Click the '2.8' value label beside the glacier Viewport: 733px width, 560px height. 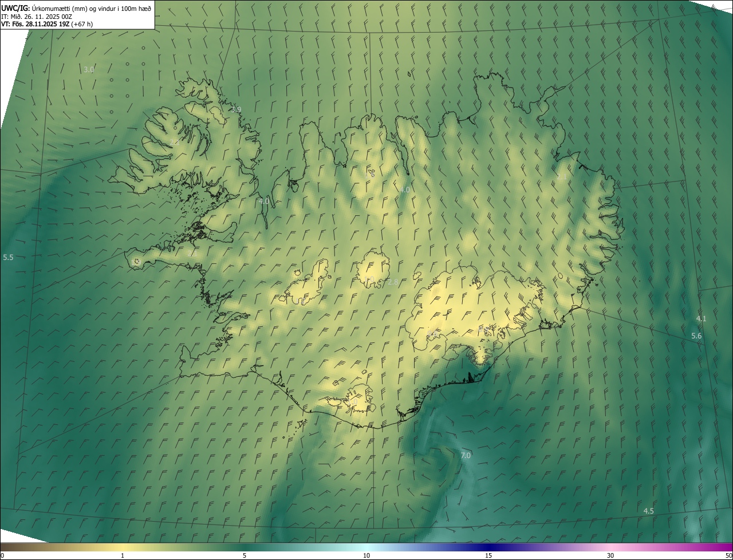pyautogui.click(x=393, y=282)
